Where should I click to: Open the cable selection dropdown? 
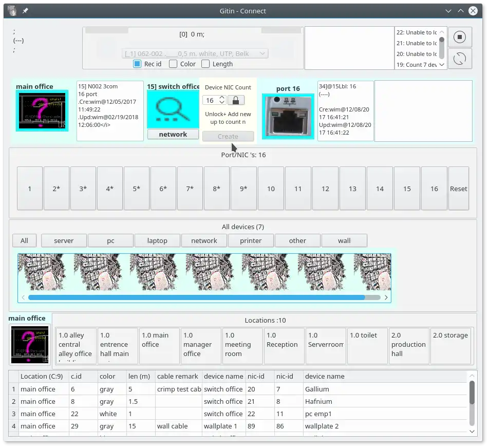coord(195,53)
